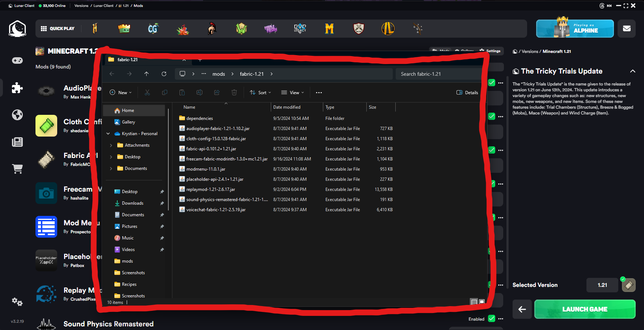Click the Copy icon in Explorer toolbar
The height and width of the screenshot is (330, 644).
coord(165,93)
